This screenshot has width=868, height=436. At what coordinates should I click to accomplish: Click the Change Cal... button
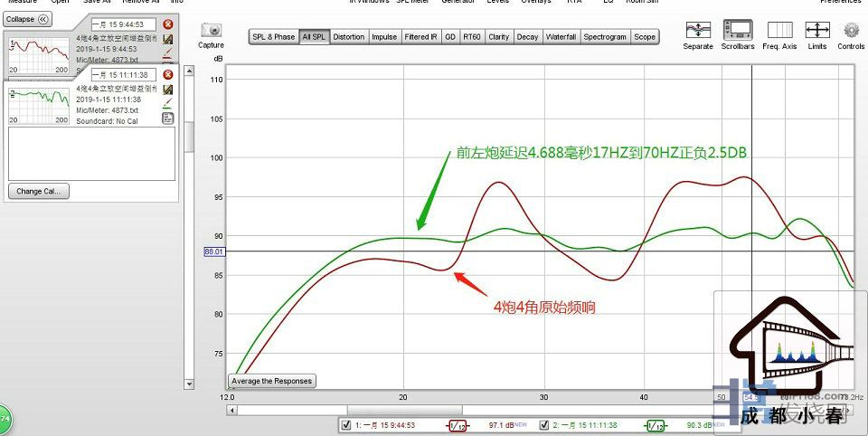[x=39, y=192]
